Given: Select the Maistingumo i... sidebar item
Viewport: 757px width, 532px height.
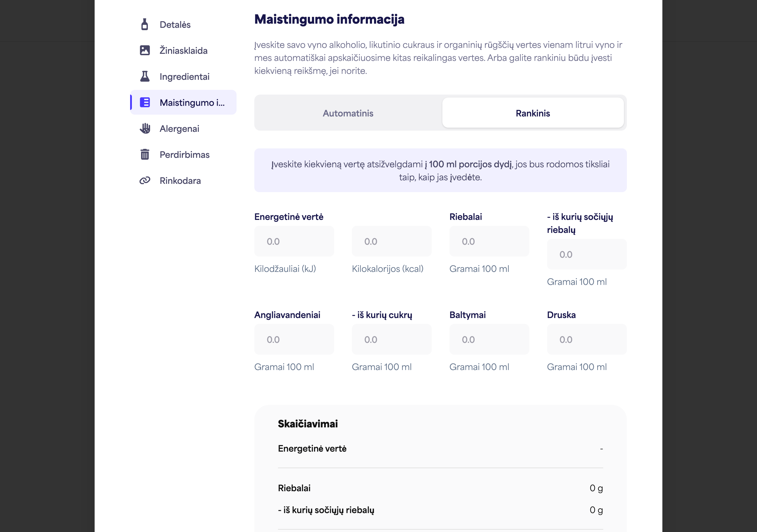Looking at the screenshot, I should tap(183, 103).
